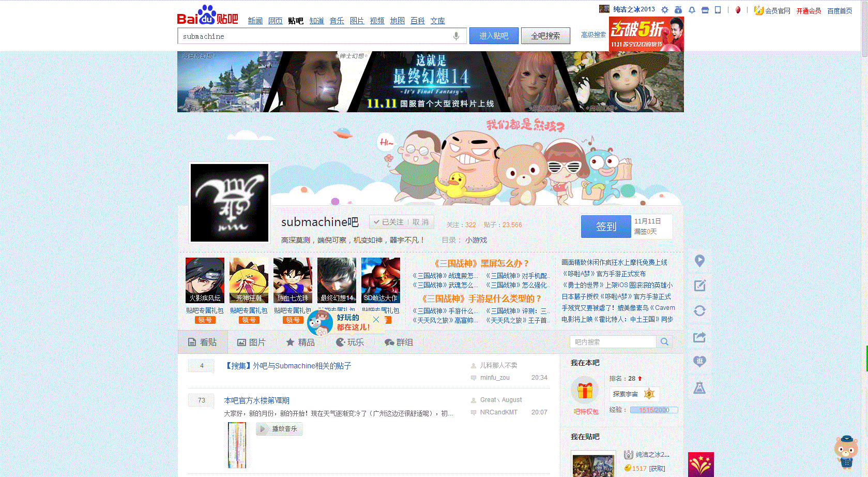Toggle the 已关注 follow button
This screenshot has height=477, width=868.
click(x=388, y=222)
